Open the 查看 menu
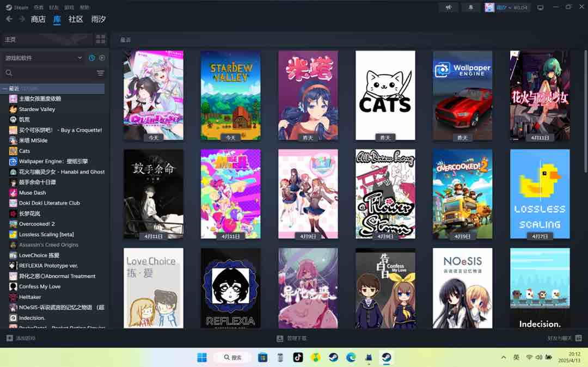The image size is (588, 367). click(x=38, y=7)
